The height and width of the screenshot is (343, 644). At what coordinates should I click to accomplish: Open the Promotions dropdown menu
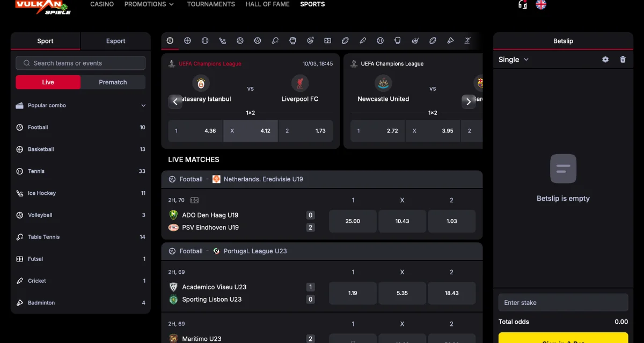pyautogui.click(x=149, y=4)
